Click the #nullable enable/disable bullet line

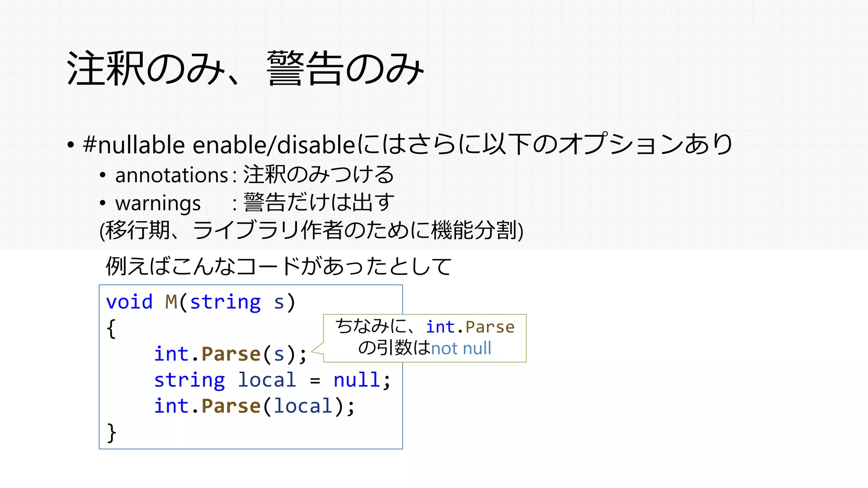coord(407,144)
